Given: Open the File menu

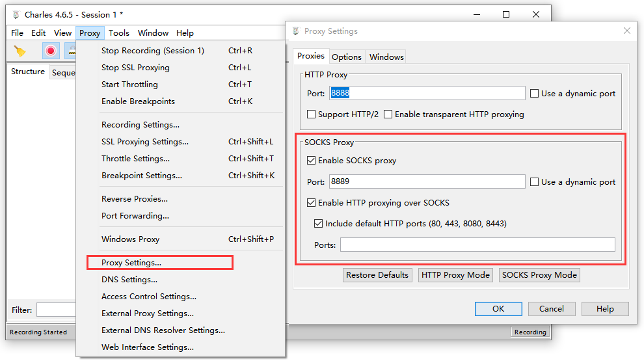Looking at the screenshot, I should coord(18,33).
